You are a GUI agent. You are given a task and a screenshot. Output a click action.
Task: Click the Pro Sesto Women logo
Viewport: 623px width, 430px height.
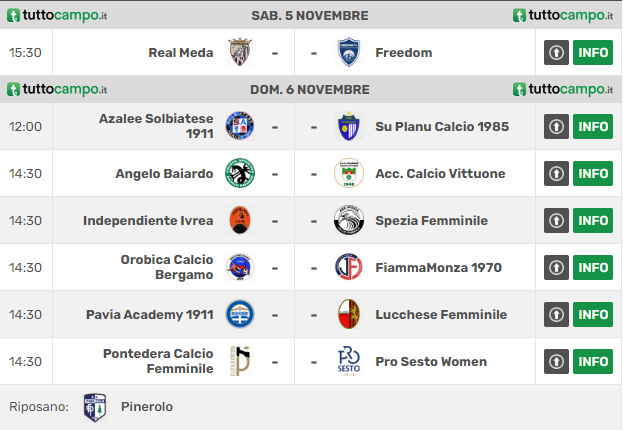[x=348, y=361]
